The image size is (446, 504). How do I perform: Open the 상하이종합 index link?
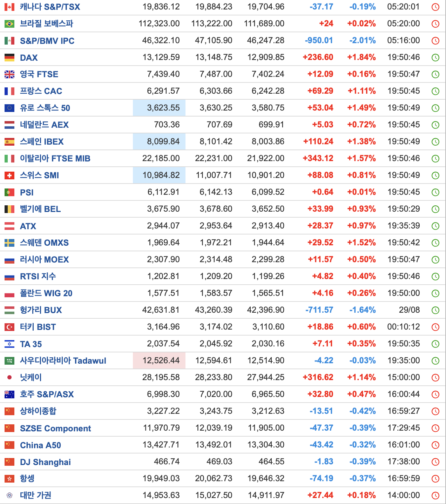click(x=38, y=411)
